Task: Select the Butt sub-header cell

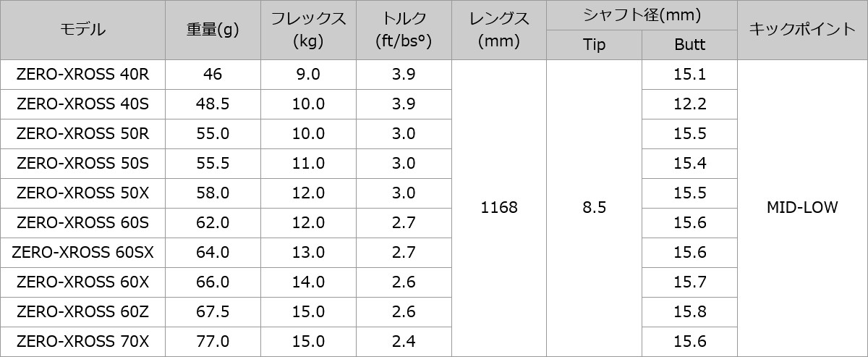Action: point(689,45)
